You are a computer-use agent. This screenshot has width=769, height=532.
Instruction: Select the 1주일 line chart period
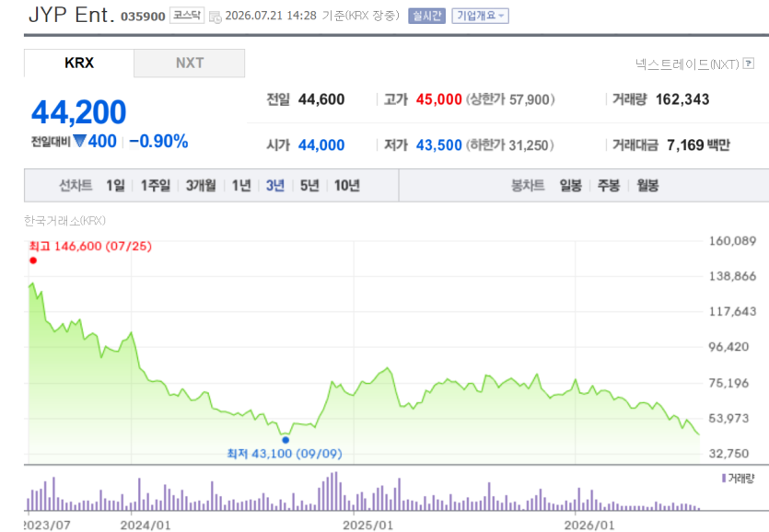click(156, 185)
